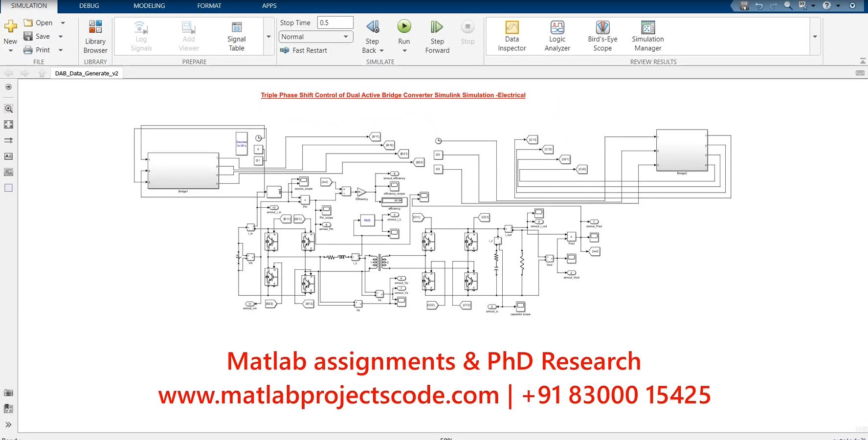Open the Signal Table

pos(236,37)
